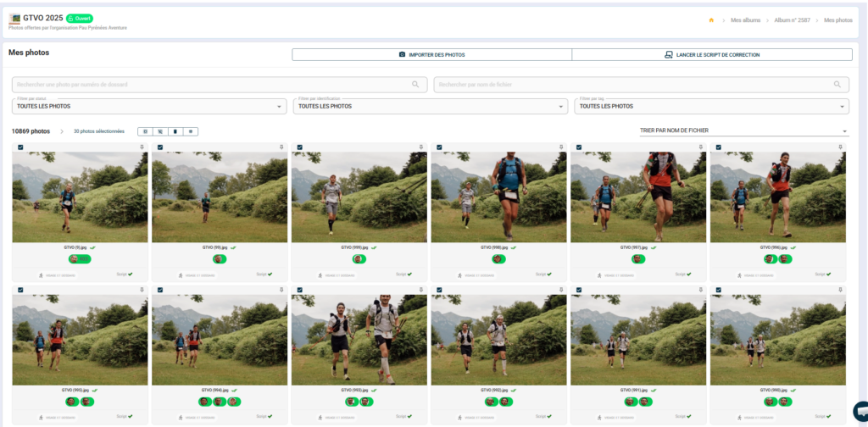Click the chat support bubble icon
The image size is (868, 427).
[860, 409]
